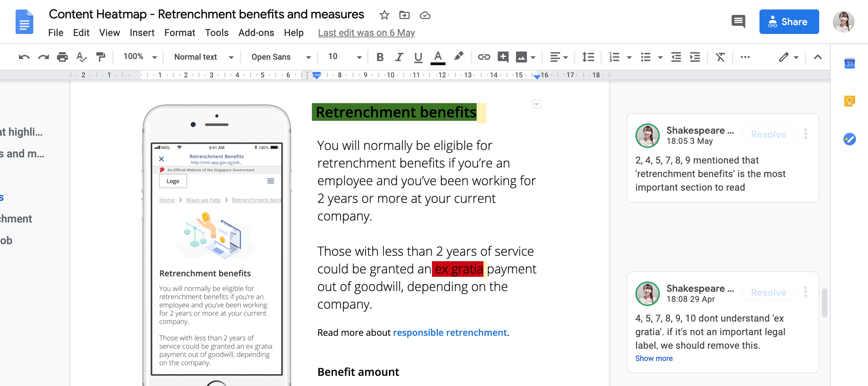Print the document using printer icon
Image resolution: width=868 pixels, height=386 pixels.
pyautogui.click(x=62, y=57)
